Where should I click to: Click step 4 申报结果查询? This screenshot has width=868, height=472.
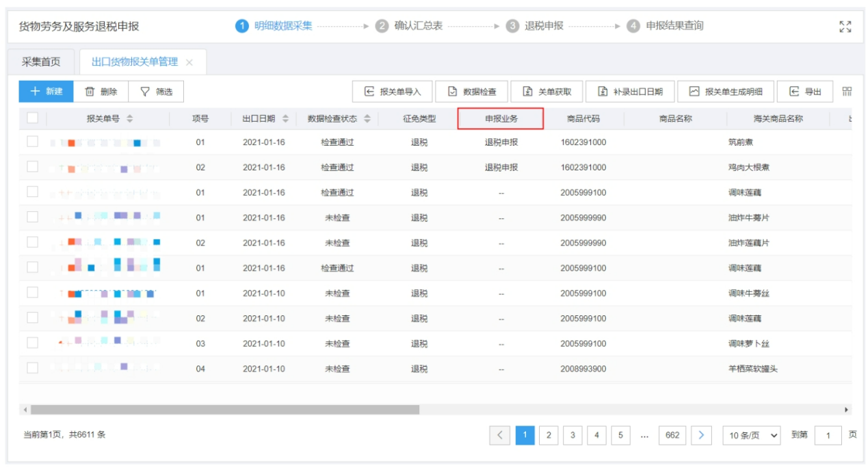pos(665,26)
